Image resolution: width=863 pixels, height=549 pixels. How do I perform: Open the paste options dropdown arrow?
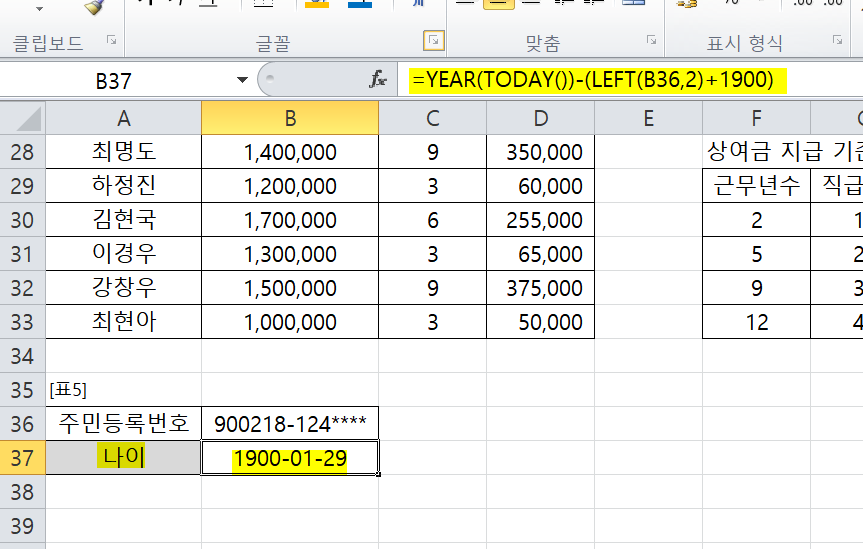coord(39,8)
